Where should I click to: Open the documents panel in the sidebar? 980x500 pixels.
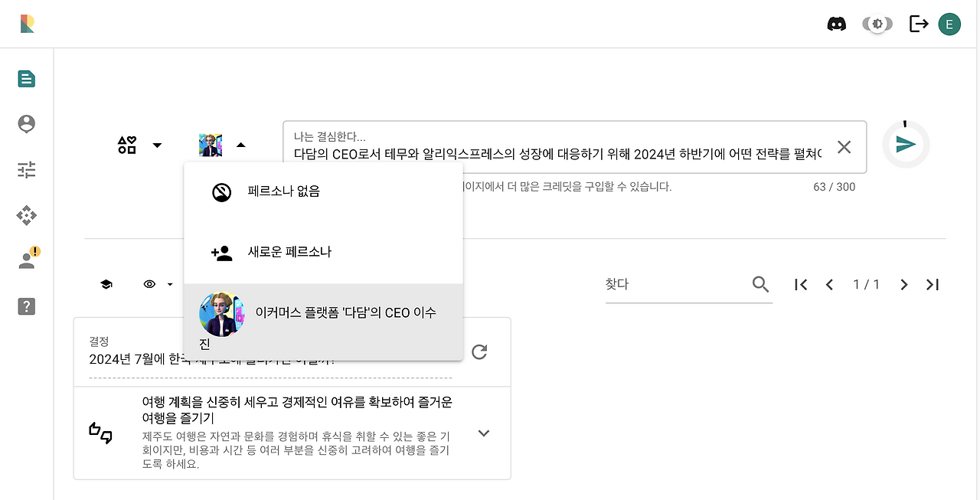26,78
